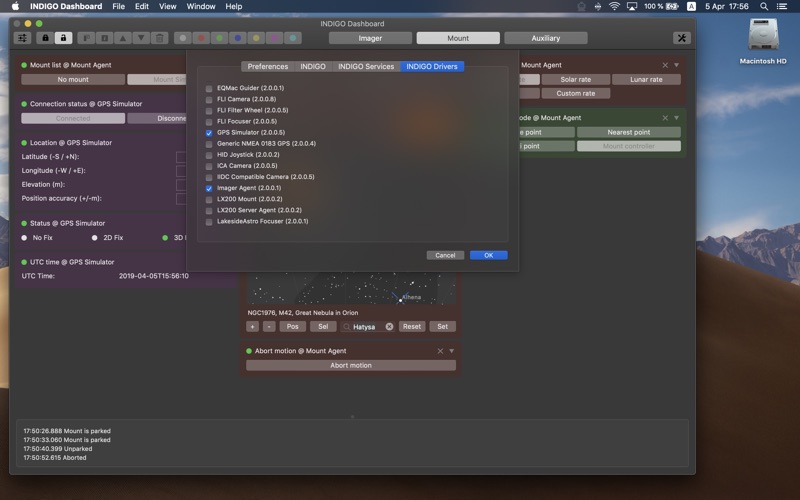Click the flag-shaped toolbar icon
Viewport: 800px width, 500px height.
point(86,38)
